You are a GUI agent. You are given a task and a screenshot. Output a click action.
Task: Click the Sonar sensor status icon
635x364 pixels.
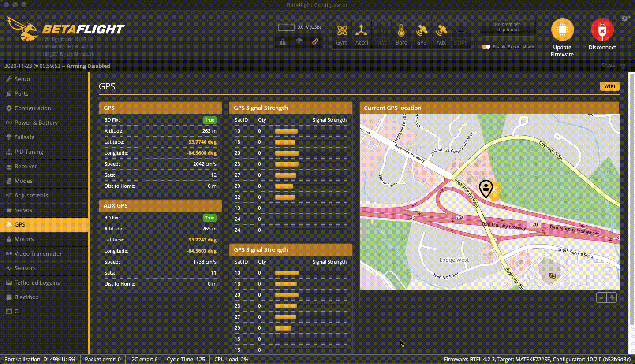coord(461,34)
